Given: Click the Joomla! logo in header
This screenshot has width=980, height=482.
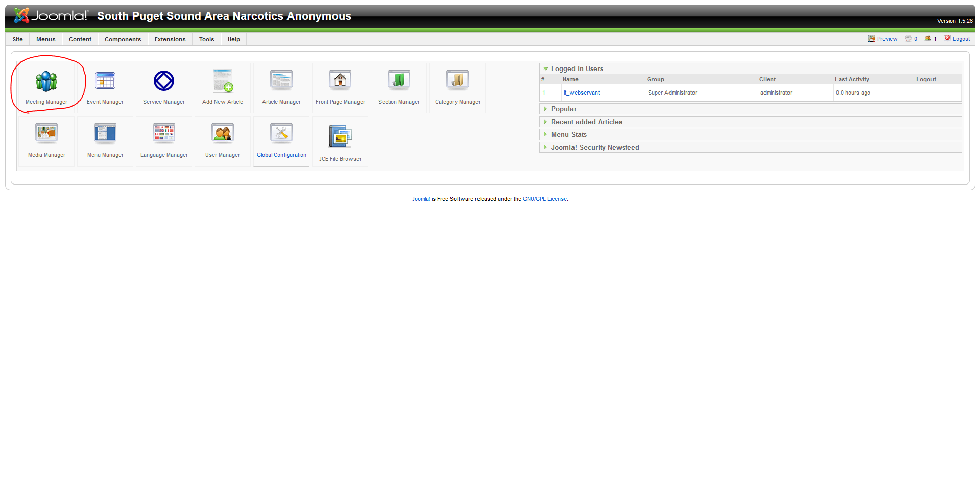Looking at the screenshot, I should (x=51, y=16).
